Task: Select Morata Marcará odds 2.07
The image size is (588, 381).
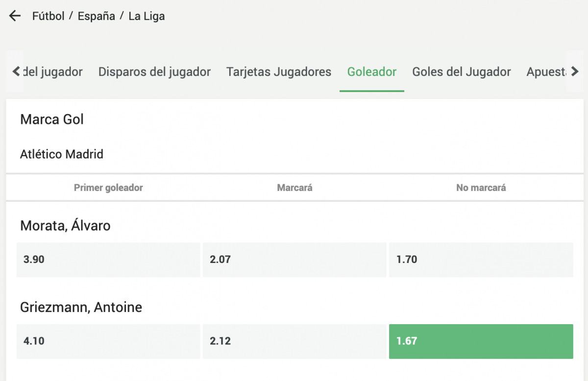Action: coord(294,260)
